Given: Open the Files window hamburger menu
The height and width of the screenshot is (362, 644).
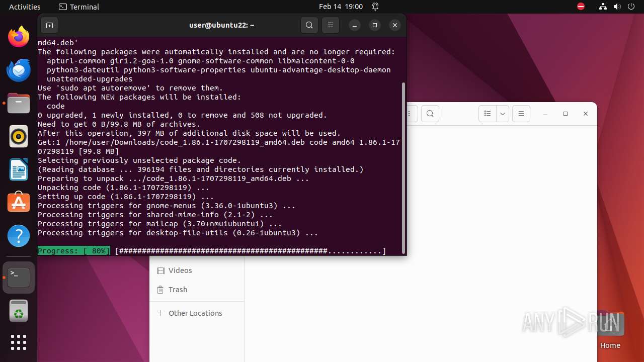Looking at the screenshot, I should coord(521,114).
